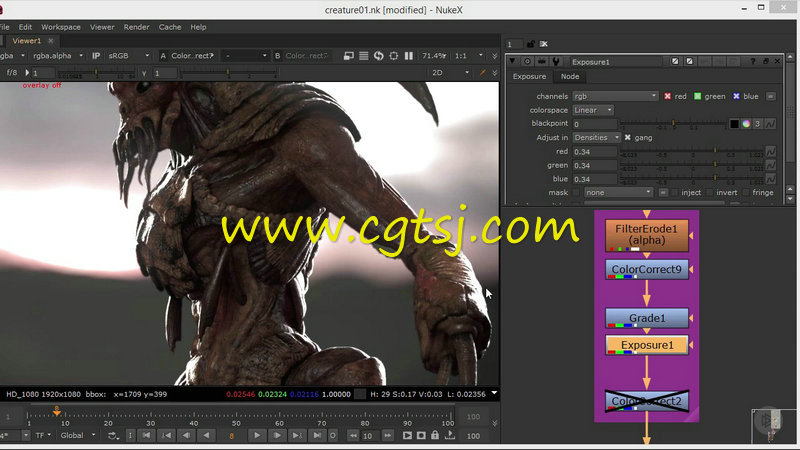Click blackpoint animation curve button
Viewport: 800px width, 450px height.
coord(770,123)
